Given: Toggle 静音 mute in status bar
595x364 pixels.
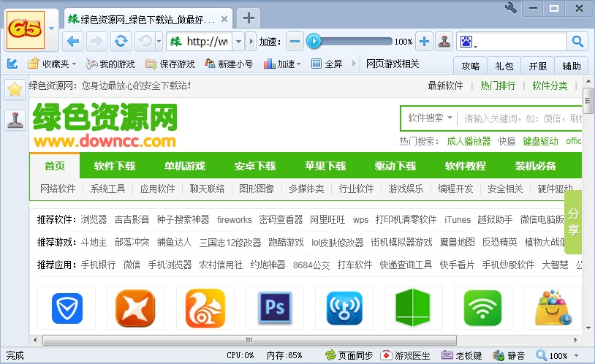Looking at the screenshot, I should coord(509,355).
